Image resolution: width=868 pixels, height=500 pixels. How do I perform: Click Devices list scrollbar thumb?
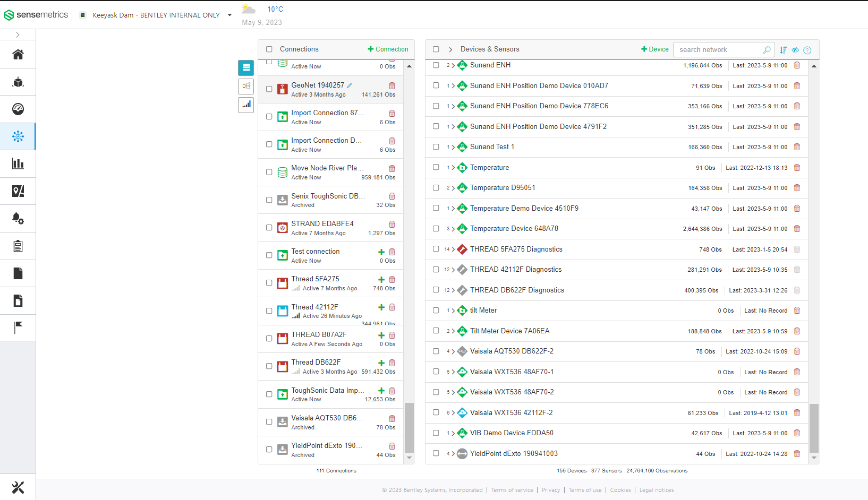coord(814,428)
